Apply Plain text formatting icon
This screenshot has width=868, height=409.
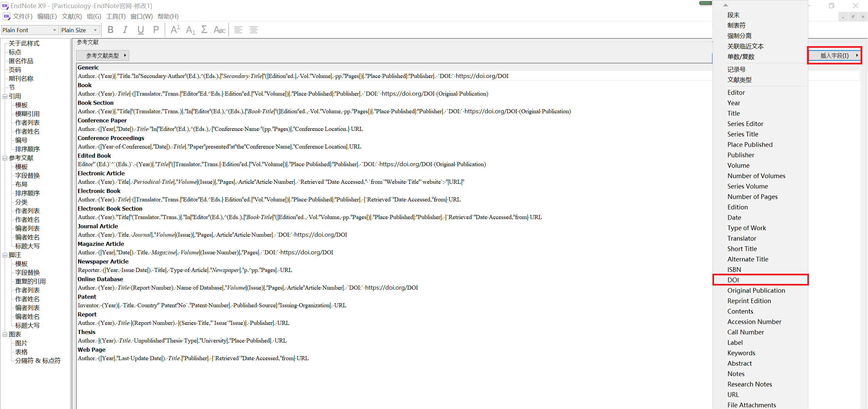(156, 30)
